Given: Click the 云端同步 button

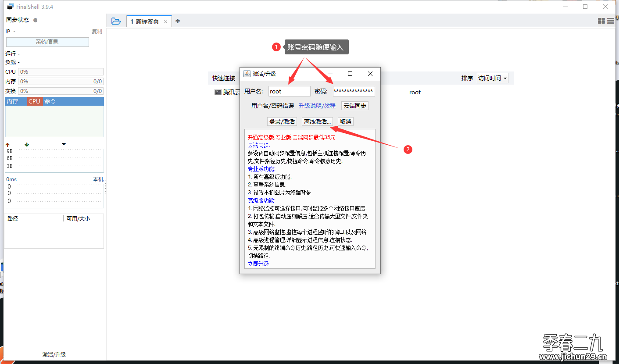Looking at the screenshot, I should pyautogui.click(x=355, y=106).
